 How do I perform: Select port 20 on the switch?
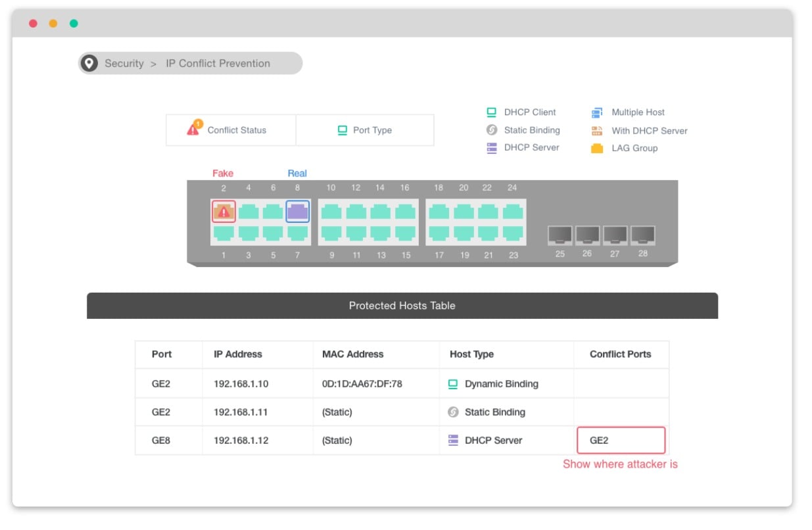pyautogui.click(x=464, y=212)
